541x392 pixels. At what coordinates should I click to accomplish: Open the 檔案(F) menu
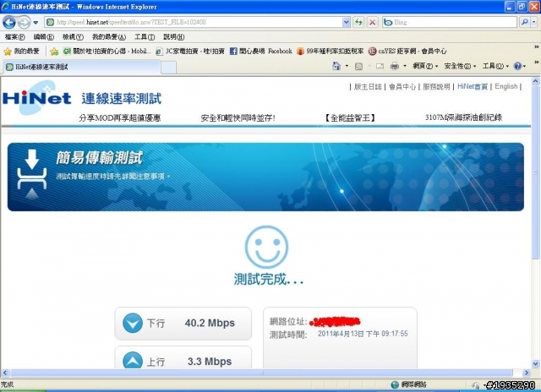click(x=15, y=37)
